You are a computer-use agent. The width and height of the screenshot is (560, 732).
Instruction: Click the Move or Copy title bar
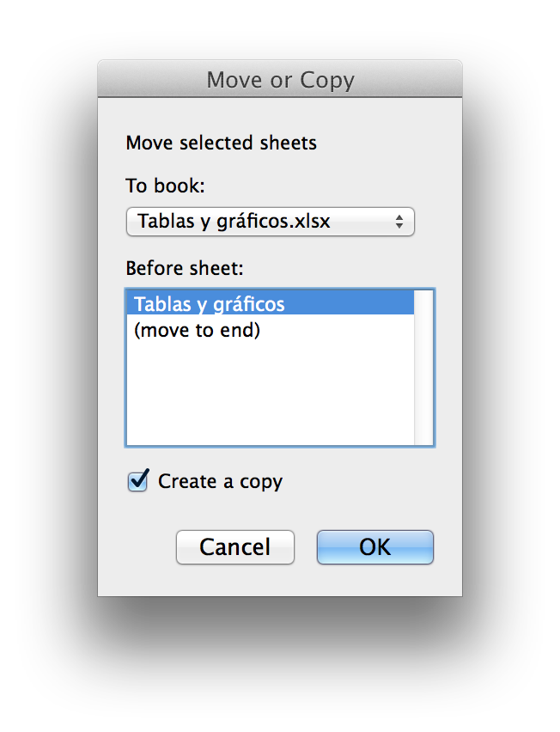(280, 80)
